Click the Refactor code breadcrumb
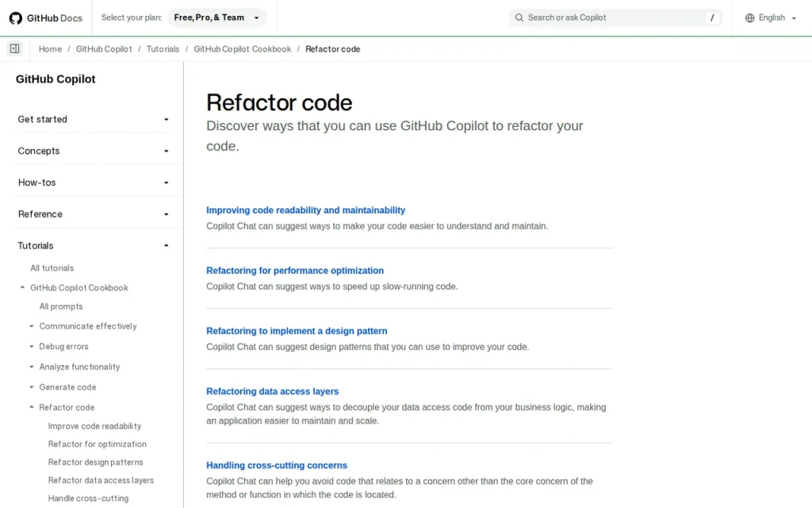The image size is (812, 508). [332, 48]
